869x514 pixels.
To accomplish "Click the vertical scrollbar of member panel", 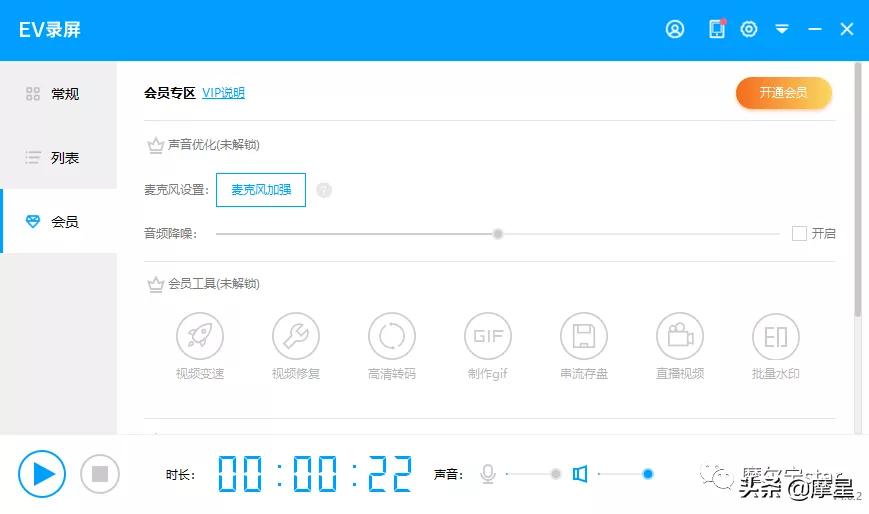I will coord(858,189).
